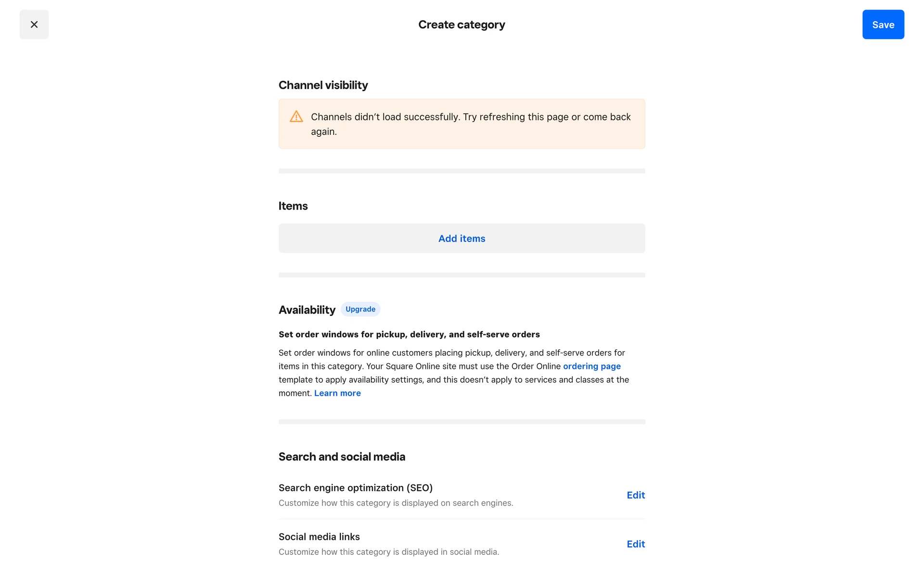The image size is (924, 578).
Task: Click the bold Set order windows subheading
Action: (x=409, y=334)
